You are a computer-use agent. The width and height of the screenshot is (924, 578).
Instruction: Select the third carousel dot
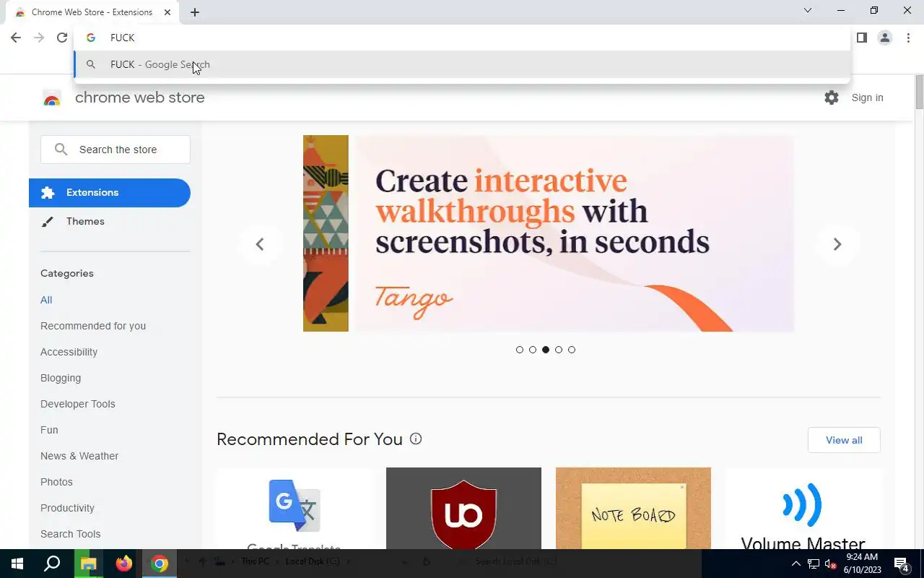(x=546, y=350)
